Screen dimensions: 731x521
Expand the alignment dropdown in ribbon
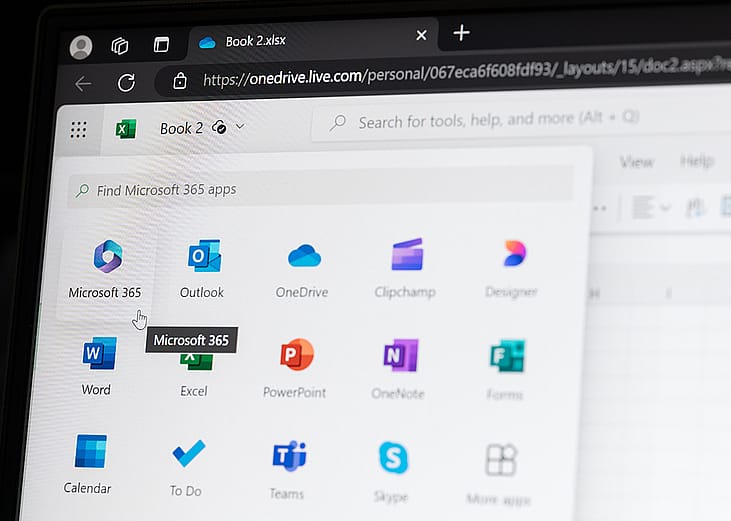point(665,207)
